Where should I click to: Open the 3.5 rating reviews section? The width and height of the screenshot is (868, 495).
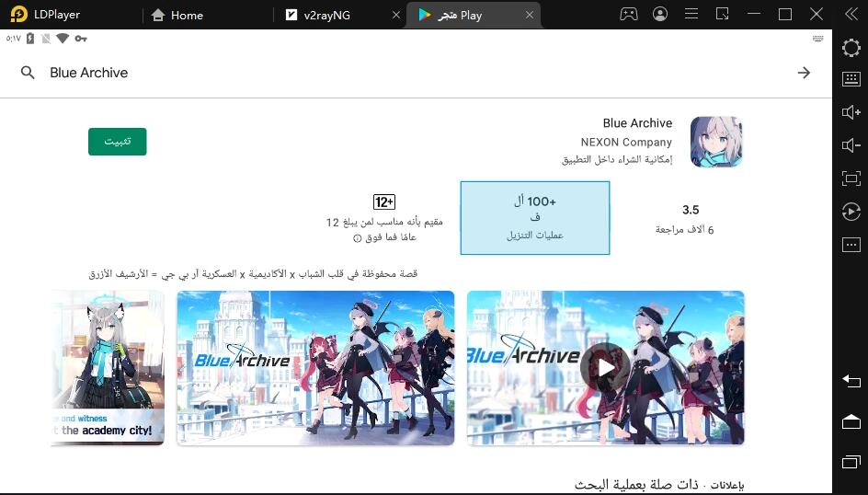click(685, 219)
